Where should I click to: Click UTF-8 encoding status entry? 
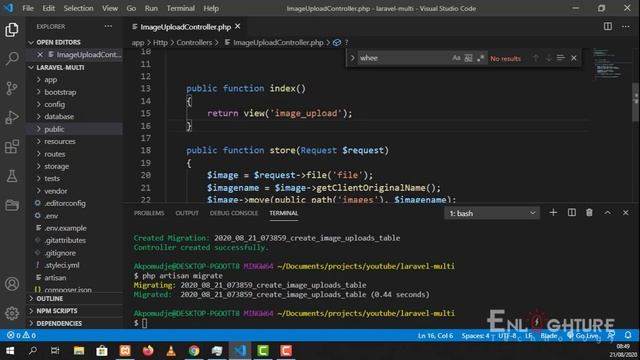click(x=507, y=336)
